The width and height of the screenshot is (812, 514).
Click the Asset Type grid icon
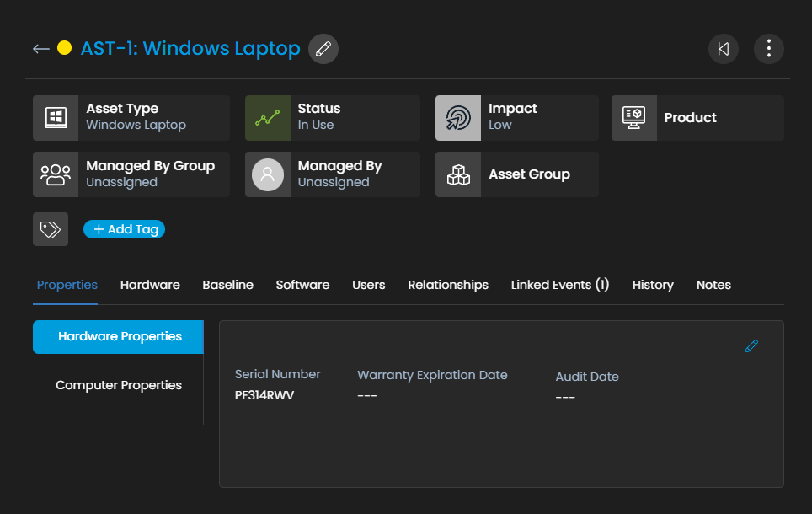click(x=55, y=117)
